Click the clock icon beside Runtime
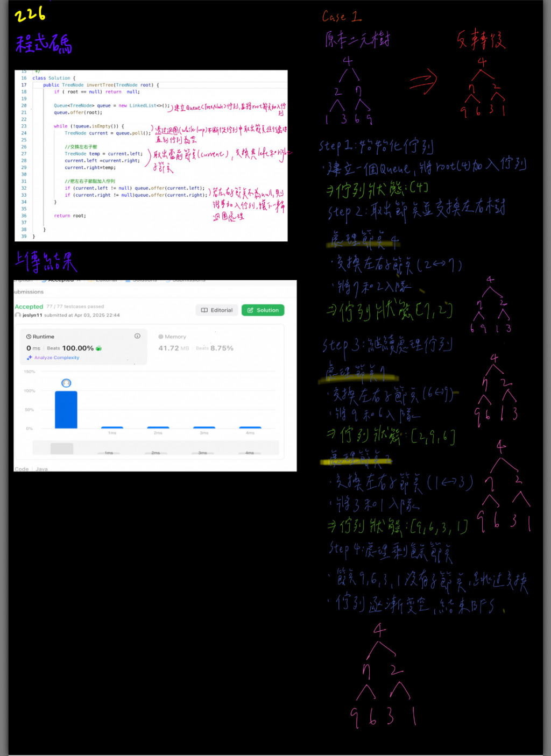 pos(29,337)
